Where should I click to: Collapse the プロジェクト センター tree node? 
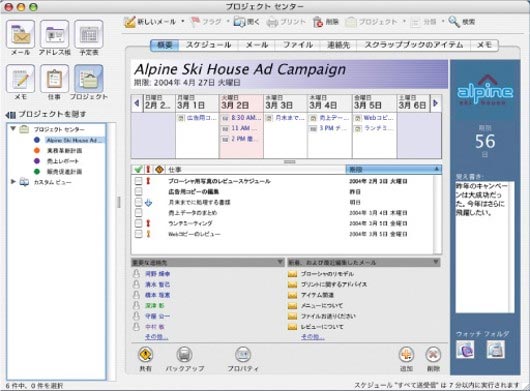13,129
